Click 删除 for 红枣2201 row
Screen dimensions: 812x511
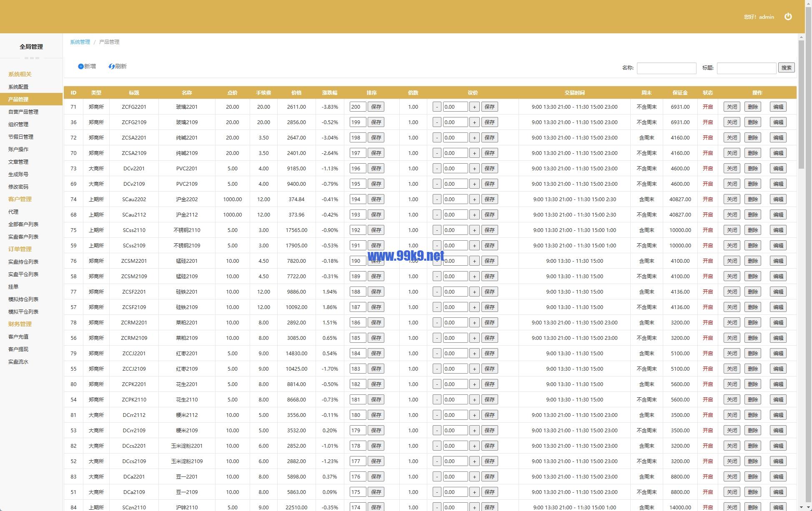click(752, 353)
